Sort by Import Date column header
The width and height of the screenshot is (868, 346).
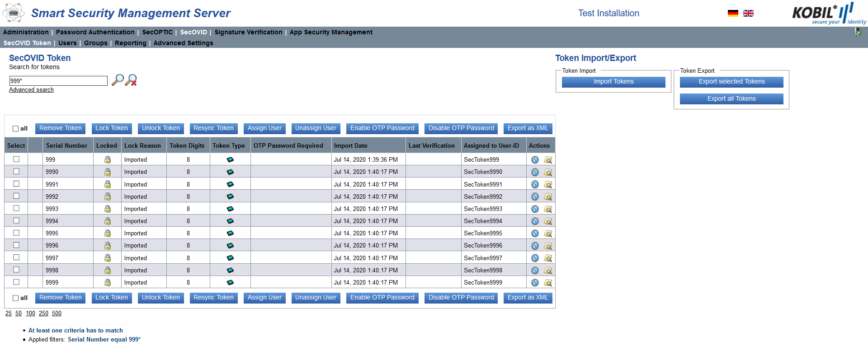pyautogui.click(x=350, y=145)
